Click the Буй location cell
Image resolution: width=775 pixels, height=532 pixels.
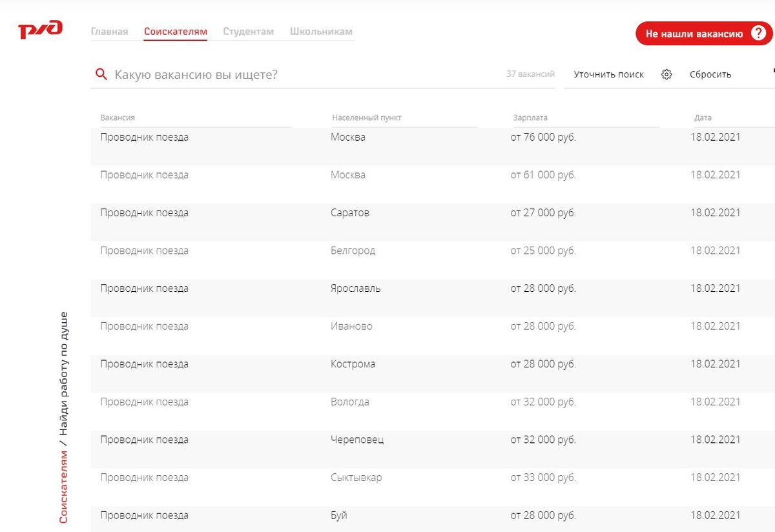tap(339, 515)
